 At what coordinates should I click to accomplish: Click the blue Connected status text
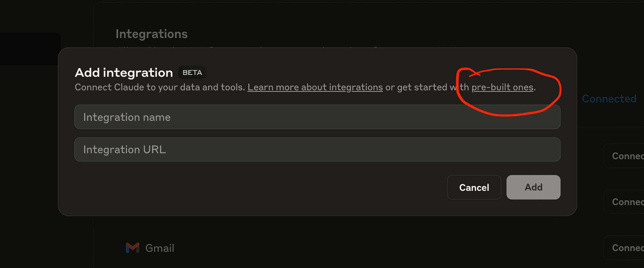pyautogui.click(x=609, y=99)
